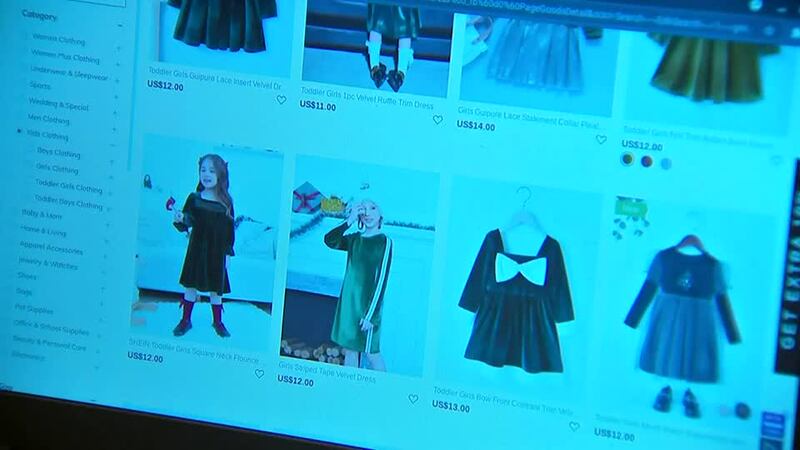Viewport: 800px width, 450px height.
Task: Open photo of girl in green striped velvet dress
Action: click(x=359, y=265)
